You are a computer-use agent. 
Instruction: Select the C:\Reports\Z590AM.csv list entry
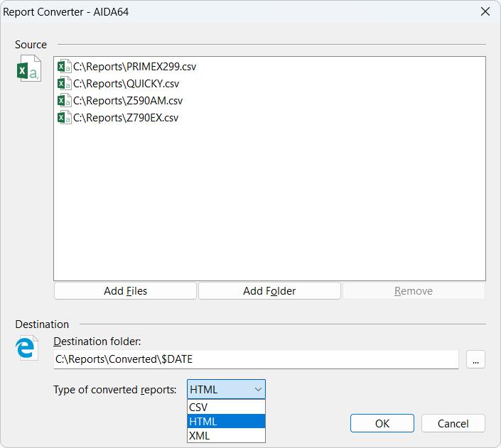click(x=127, y=101)
